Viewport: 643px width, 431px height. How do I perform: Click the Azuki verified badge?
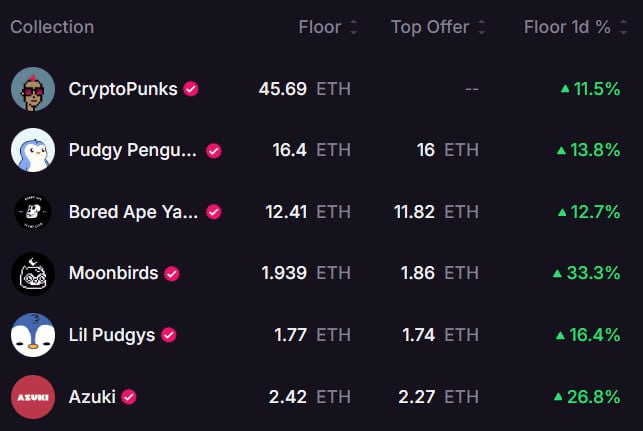point(129,397)
